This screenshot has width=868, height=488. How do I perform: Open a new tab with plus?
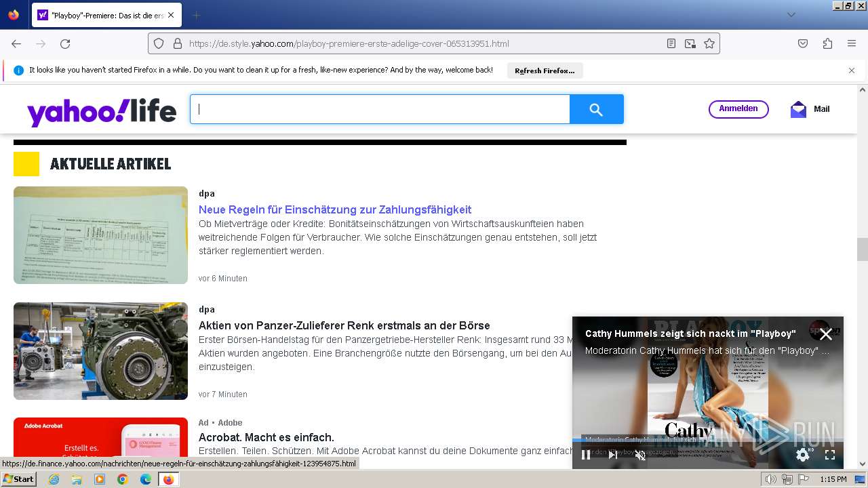(196, 15)
